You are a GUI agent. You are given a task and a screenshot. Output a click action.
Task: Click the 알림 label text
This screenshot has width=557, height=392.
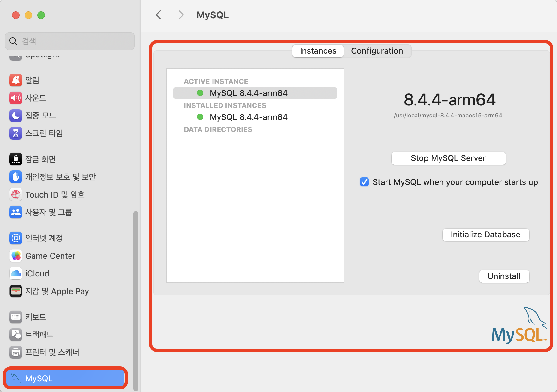tap(32, 80)
